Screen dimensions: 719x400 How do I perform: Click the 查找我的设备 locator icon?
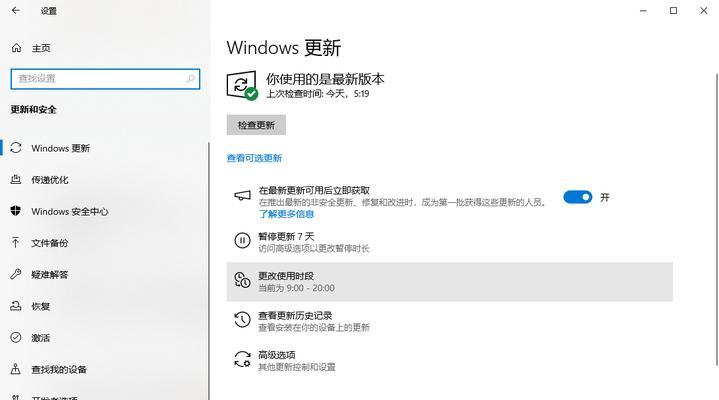(x=16, y=369)
